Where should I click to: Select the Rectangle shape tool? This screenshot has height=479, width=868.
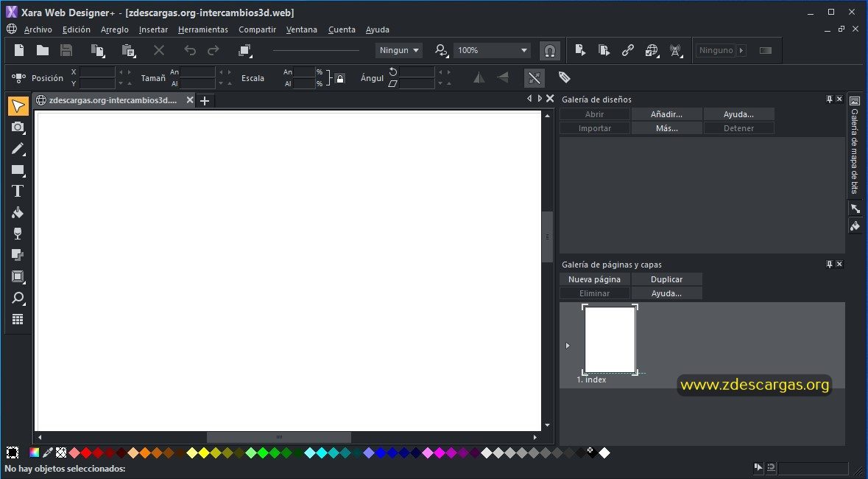[x=18, y=170]
